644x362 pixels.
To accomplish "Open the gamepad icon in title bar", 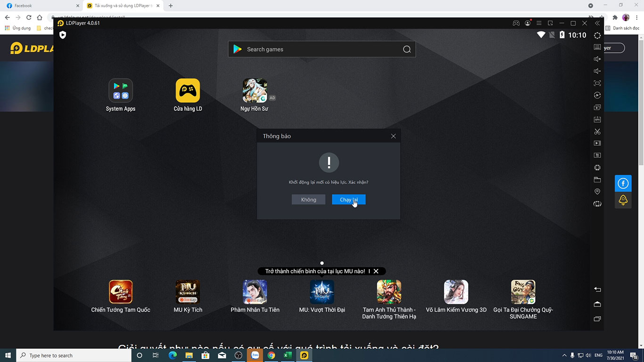I will (516, 23).
